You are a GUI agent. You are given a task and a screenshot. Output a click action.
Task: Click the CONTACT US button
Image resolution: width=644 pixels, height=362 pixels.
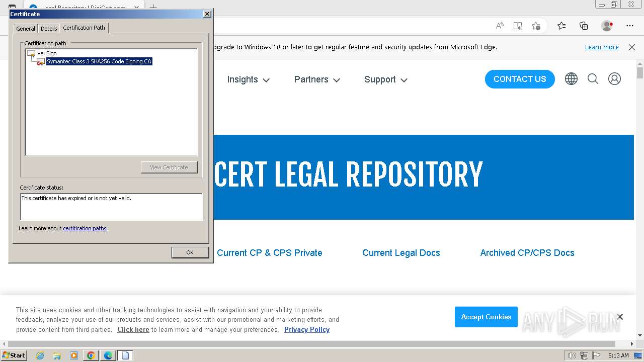520,79
